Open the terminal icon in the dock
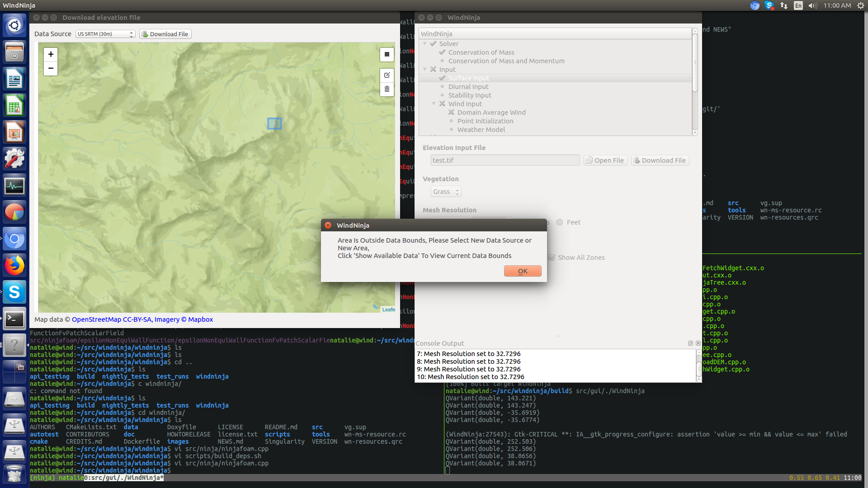 pos(14,319)
